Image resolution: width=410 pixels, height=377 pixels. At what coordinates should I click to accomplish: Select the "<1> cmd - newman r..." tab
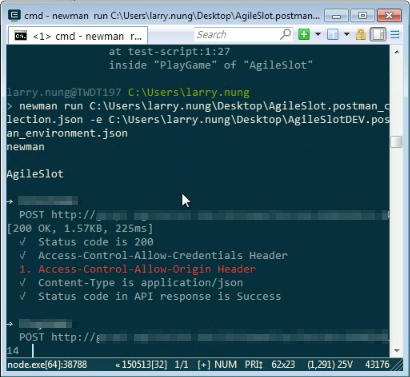pos(78,36)
